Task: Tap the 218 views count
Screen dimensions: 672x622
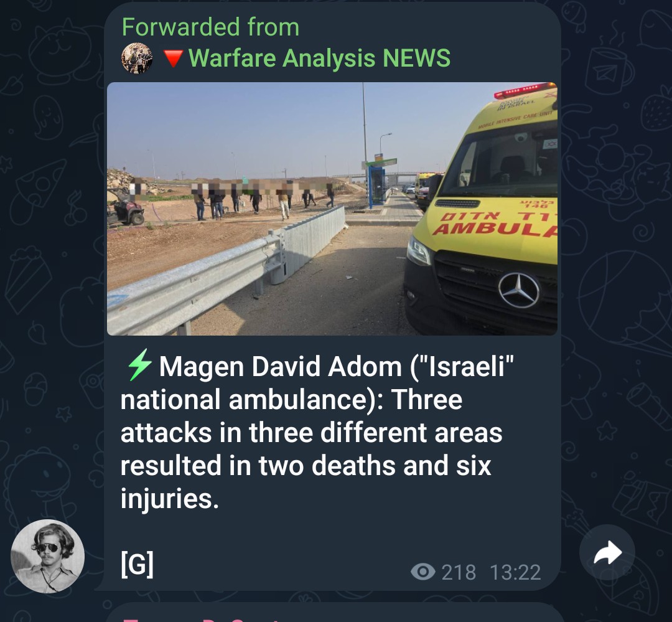Action: [459, 572]
